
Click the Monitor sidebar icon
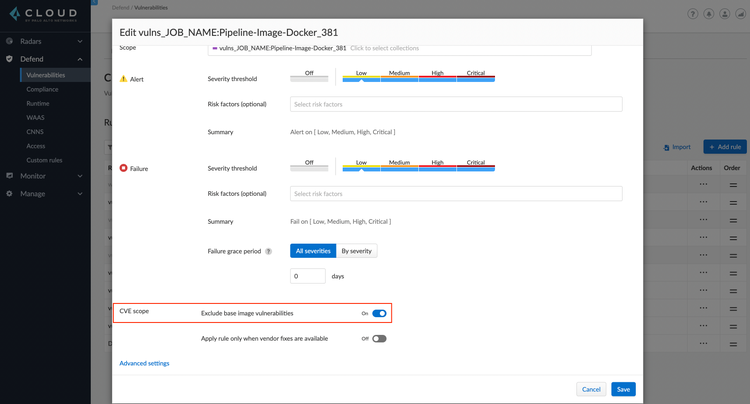[10, 176]
